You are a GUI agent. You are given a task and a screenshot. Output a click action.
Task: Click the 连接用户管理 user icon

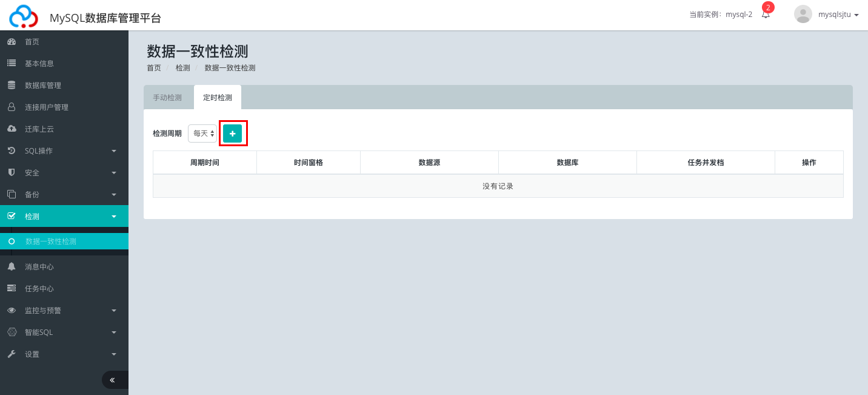11,107
